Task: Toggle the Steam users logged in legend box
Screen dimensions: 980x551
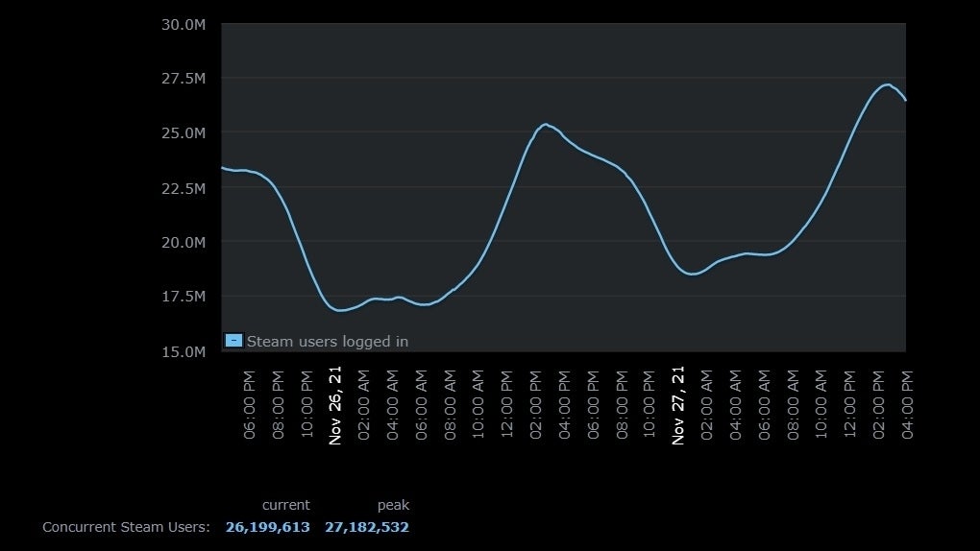Action: coord(233,341)
